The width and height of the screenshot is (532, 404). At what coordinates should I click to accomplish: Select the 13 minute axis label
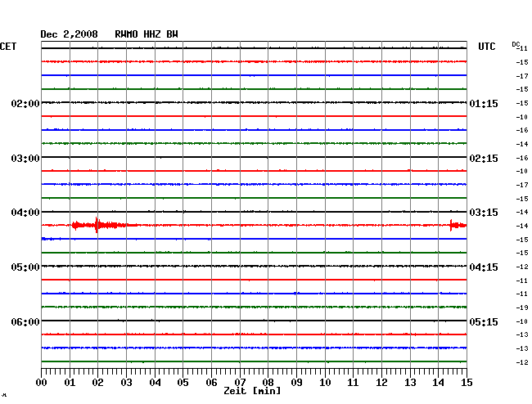[410, 382]
